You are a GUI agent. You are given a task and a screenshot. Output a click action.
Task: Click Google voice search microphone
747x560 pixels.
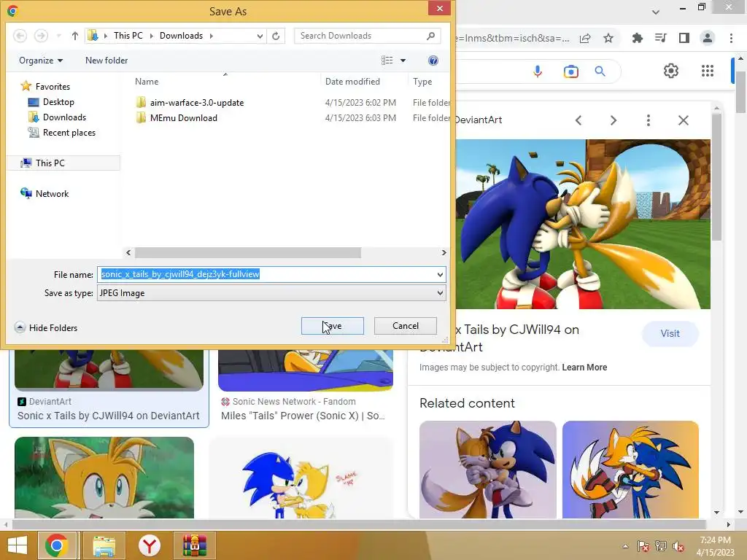(x=538, y=71)
